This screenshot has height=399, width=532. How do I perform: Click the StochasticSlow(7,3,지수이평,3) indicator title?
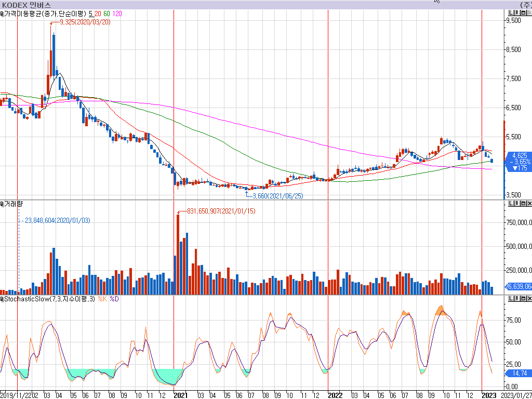(49, 299)
